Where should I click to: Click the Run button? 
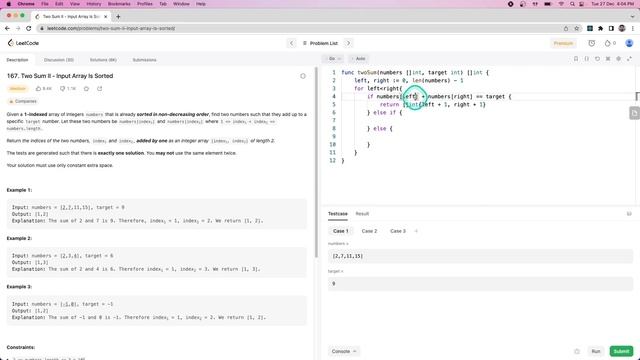click(596, 351)
